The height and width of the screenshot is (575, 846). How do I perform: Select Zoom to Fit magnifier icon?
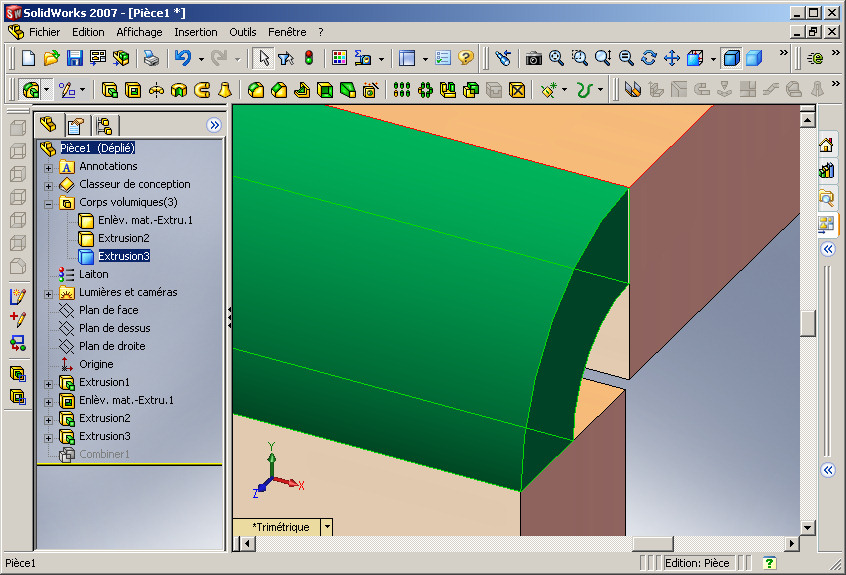pyautogui.click(x=556, y=58)
